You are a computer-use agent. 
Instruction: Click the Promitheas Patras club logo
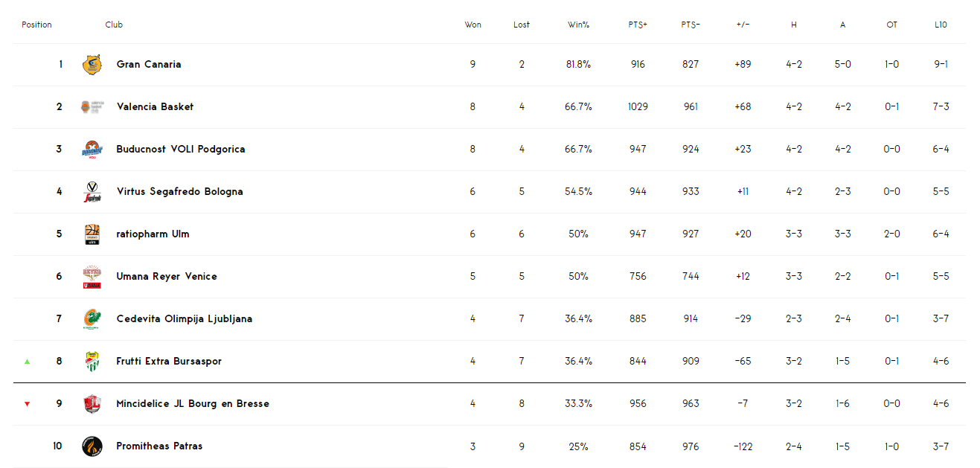[x=92, y=446]
